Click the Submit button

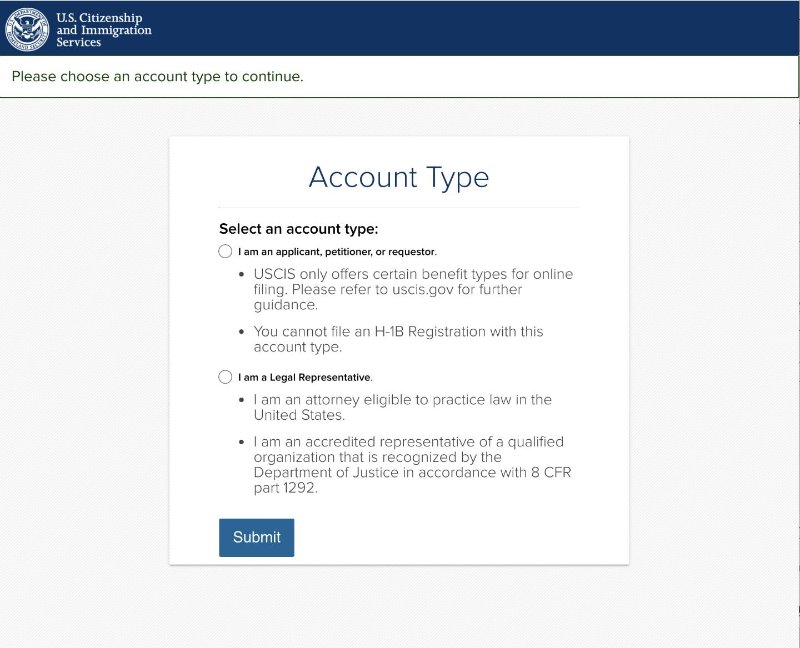[x=257, y=537]
